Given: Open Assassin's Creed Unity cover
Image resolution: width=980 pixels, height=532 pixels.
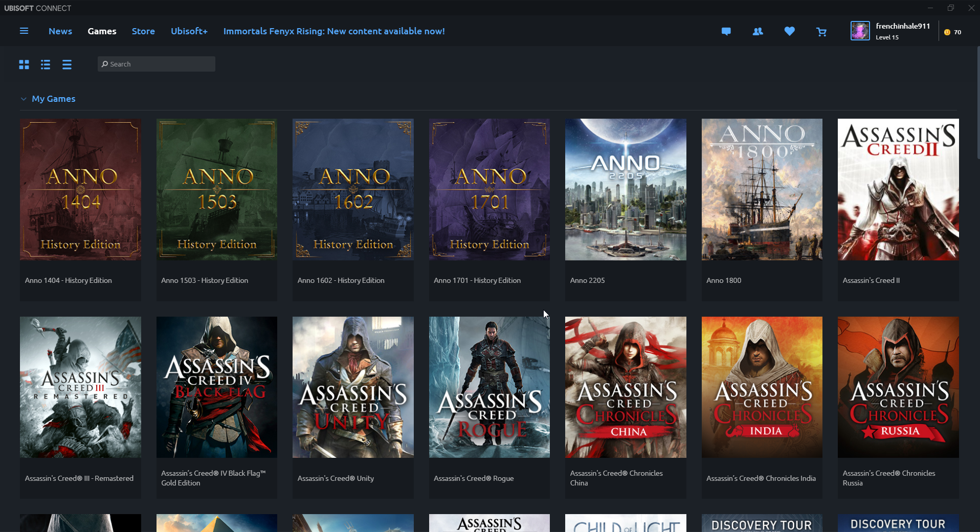Looking at the screenshot, I should 353,387.
